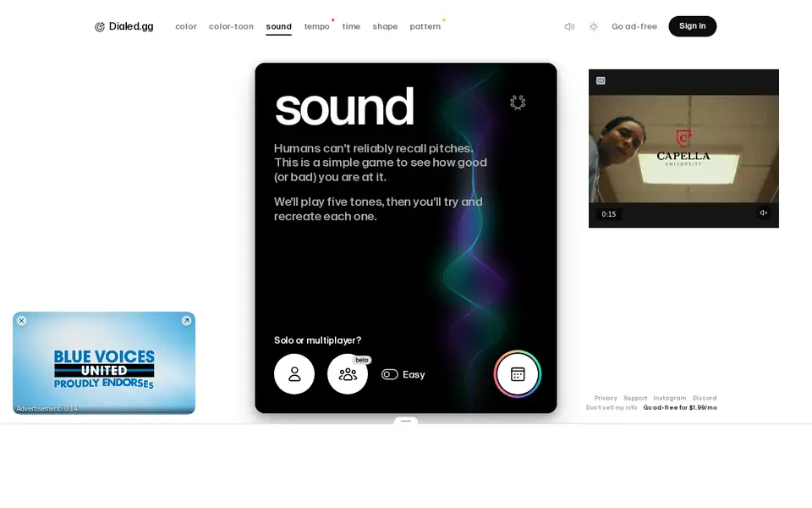
Task: Visit the Instagram link
Action: click(x=670, y=398)
